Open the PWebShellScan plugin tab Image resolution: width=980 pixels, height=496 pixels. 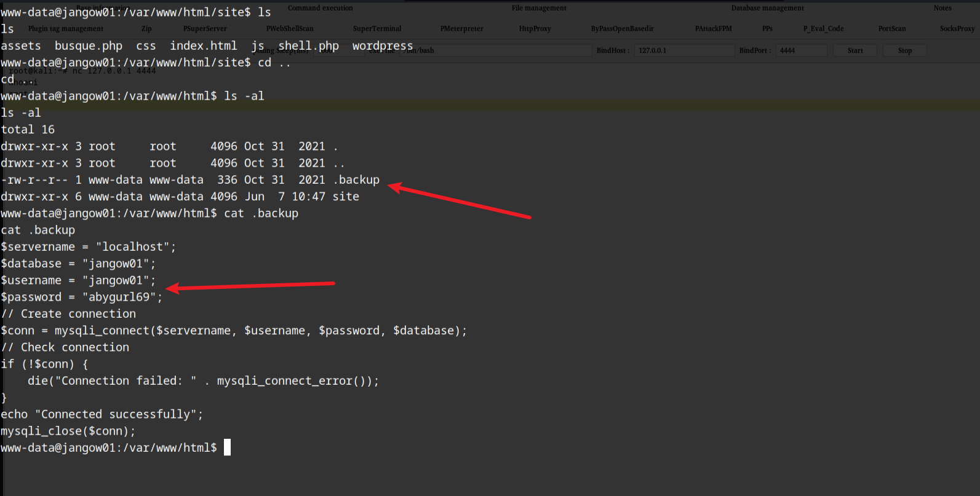[x=290, y=29]
